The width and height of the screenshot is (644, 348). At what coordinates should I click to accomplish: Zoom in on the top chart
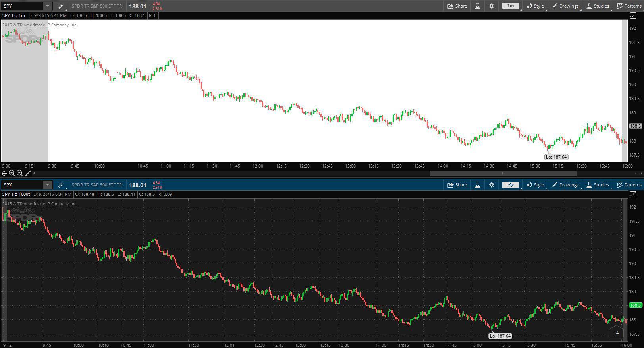[12, 173]
